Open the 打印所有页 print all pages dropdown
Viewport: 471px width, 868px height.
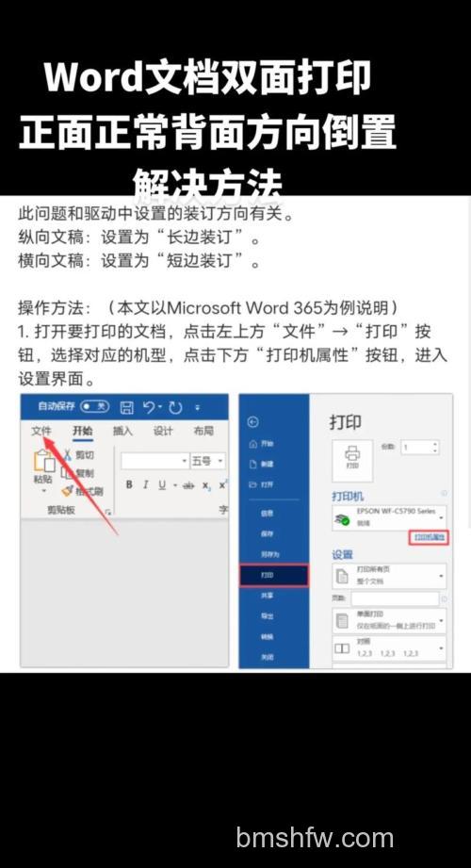(388, 576)
